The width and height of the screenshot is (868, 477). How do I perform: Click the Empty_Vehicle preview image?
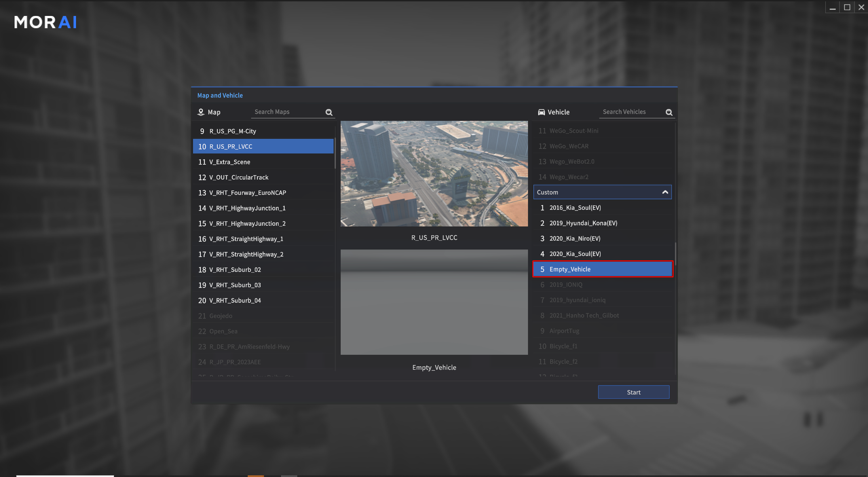click(434, 302)
